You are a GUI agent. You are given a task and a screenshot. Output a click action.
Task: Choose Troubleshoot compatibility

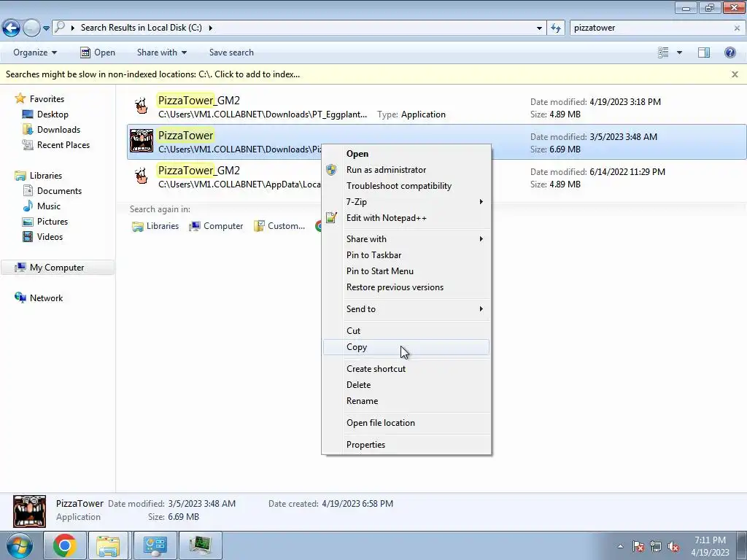click(x=406, y=186)
